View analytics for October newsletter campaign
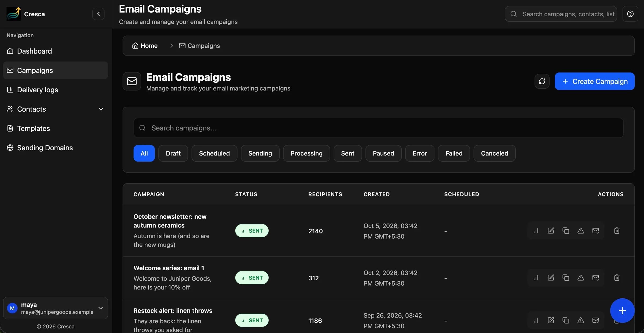This screenshot has height=333, width=644. (536, 231)
